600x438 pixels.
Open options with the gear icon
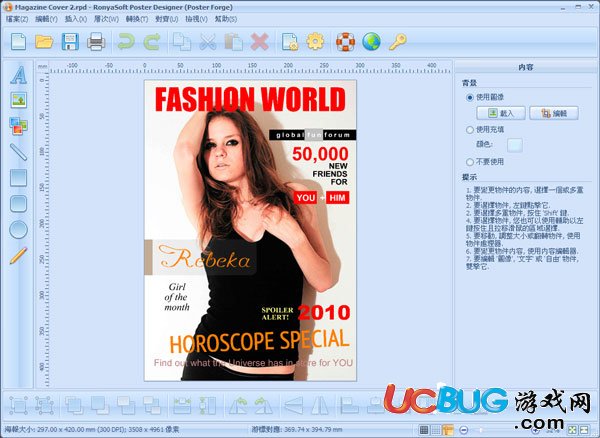coord(315,41)
